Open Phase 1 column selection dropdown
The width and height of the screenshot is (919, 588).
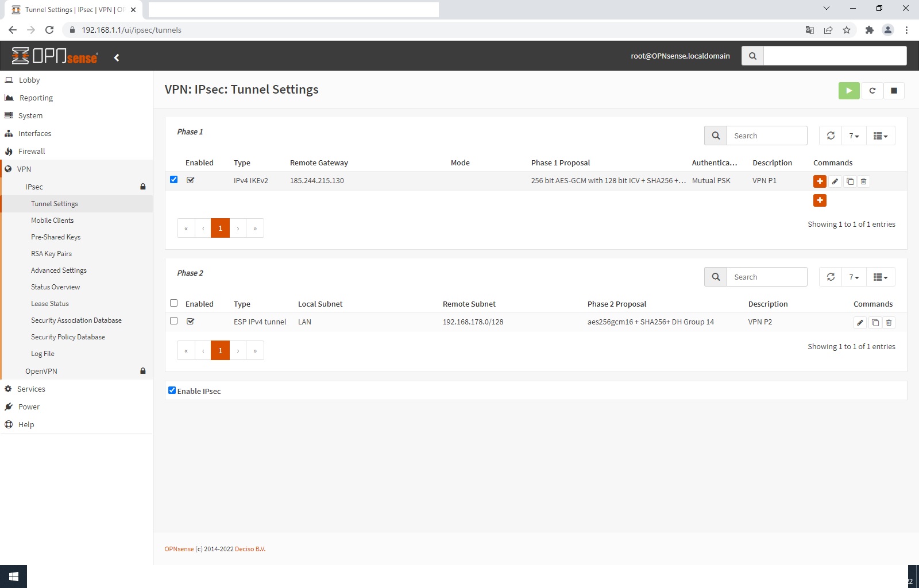click(881, 136)
